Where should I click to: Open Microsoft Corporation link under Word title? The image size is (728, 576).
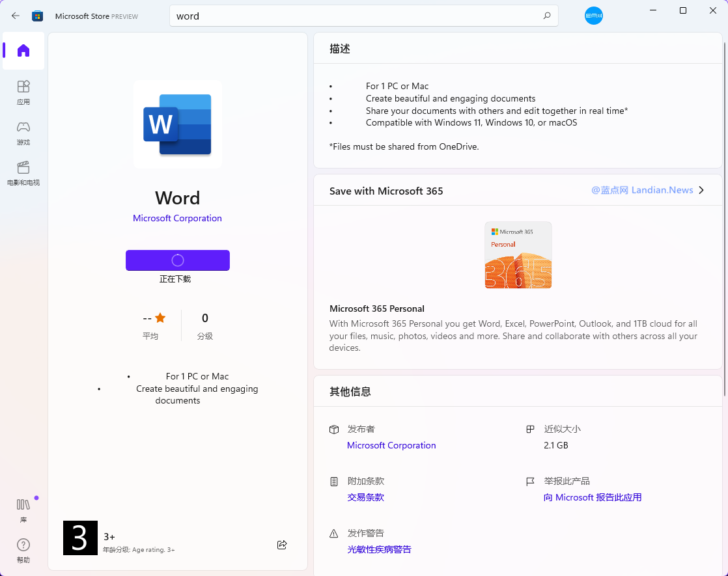[177, 218]
